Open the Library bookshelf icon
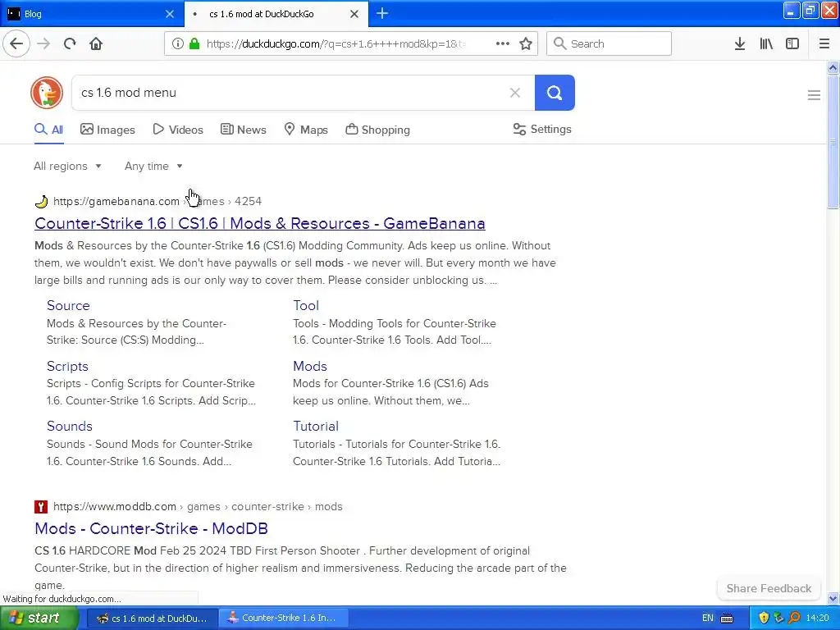840x630 pixels. coord(766,43)
